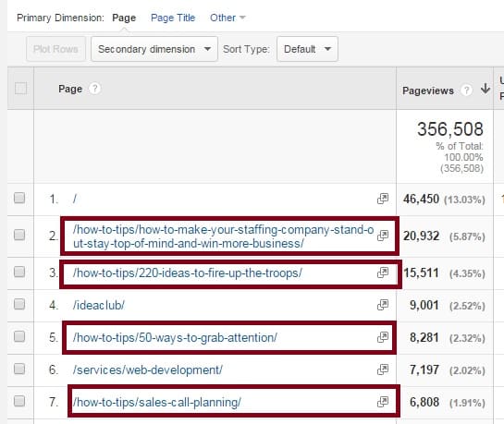Check the 50-ways-to-grab-attention row box
The width and height of the screenshot is (504, 424).
(x=19, y=336)
